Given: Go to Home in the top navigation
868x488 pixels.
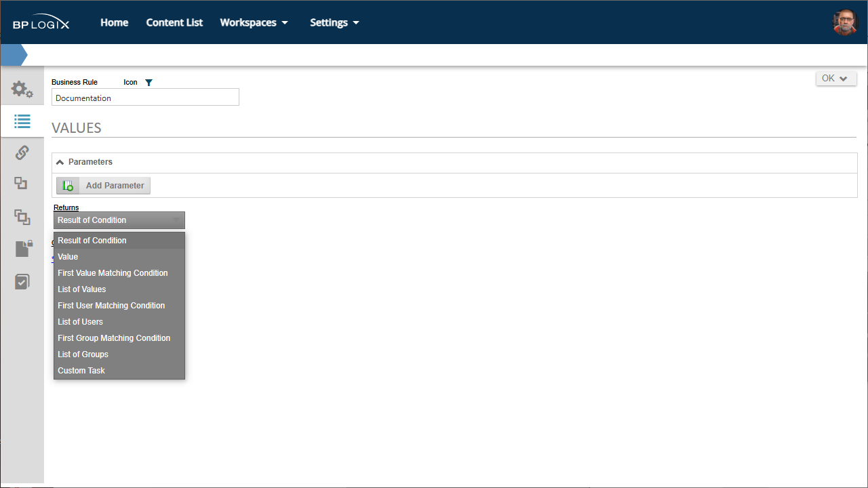Looking at the screenshot, I should 114,22.
